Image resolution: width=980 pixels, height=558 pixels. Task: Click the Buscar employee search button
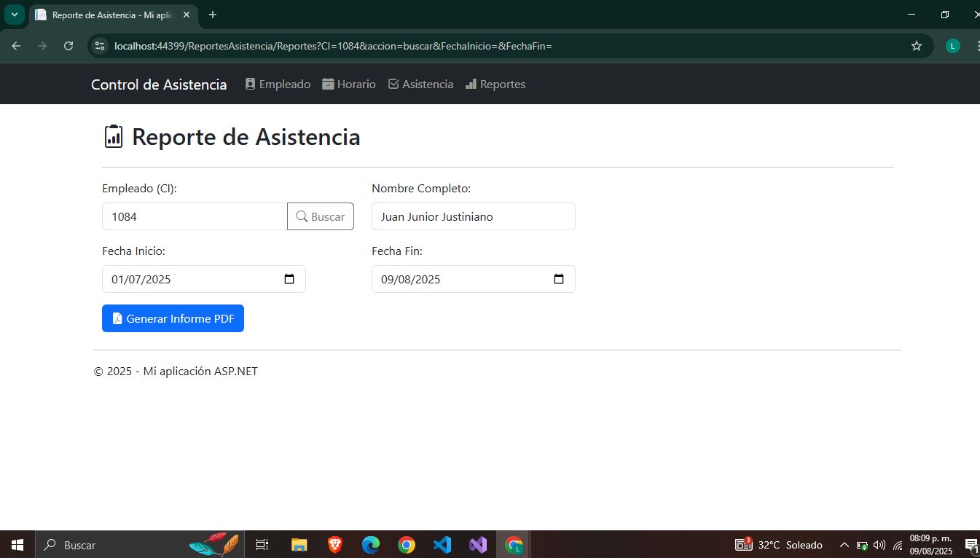[x=321, y=216]
